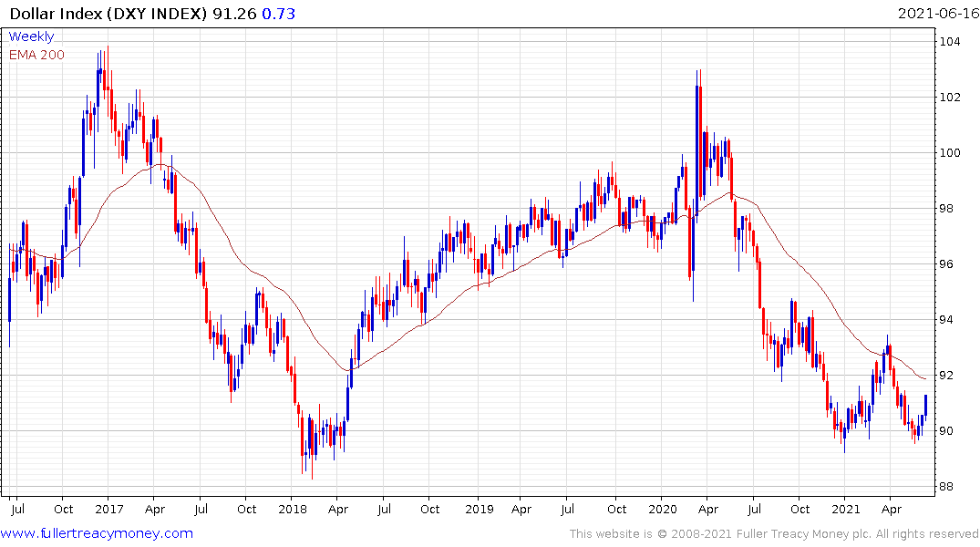Open the www.fullertreacymoney.com link

pyautogui.click(x=97, y=533)
